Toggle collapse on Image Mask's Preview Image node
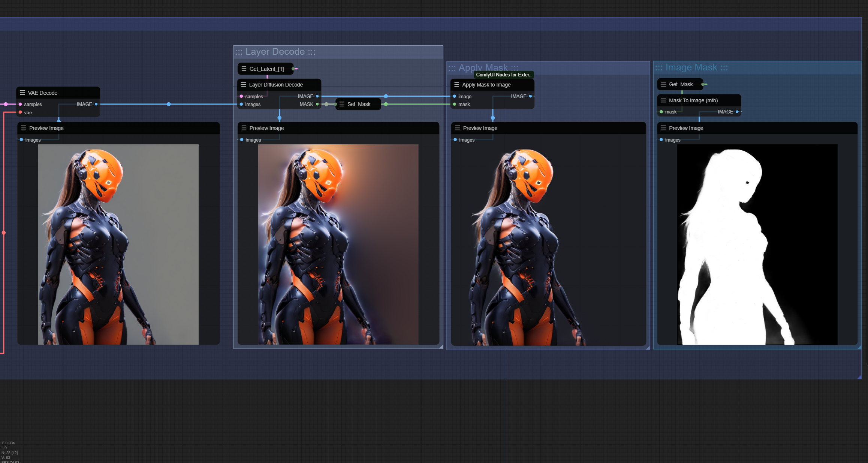The width and height of the screenshot is (868, 463). pyautogui.click(x=663, y=128)
